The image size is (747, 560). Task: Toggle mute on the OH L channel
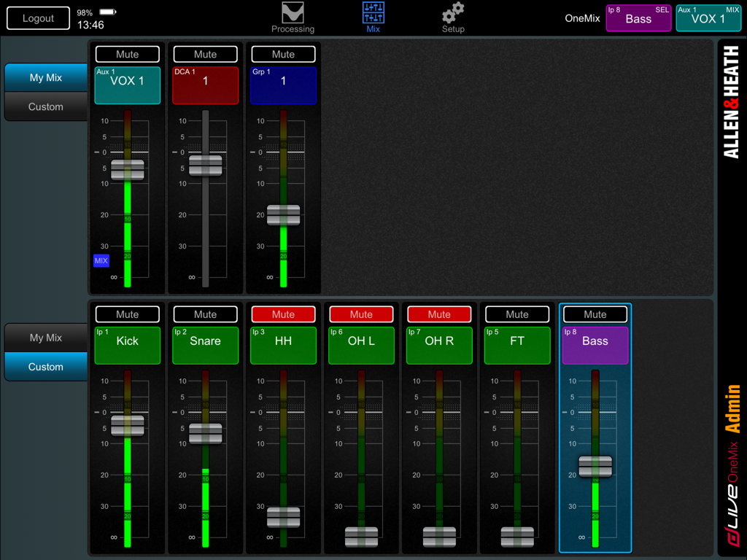click(x=361, y=314)
